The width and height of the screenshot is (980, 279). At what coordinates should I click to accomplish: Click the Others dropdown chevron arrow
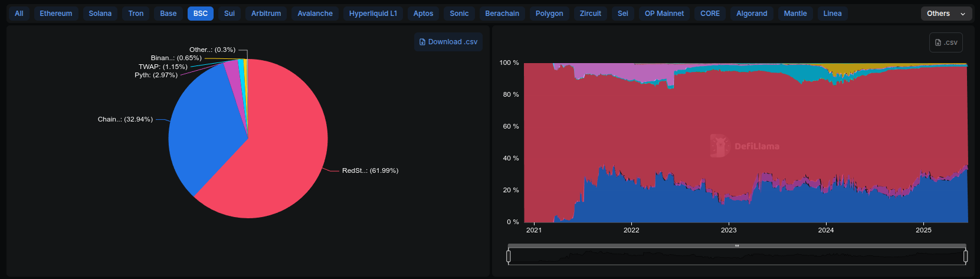coord(963,14)
